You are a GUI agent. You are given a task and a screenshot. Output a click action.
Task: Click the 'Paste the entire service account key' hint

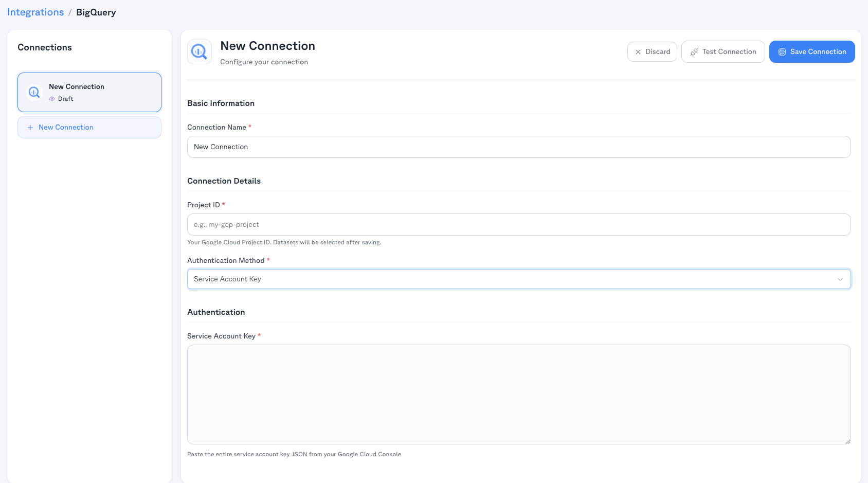(294, 454)
